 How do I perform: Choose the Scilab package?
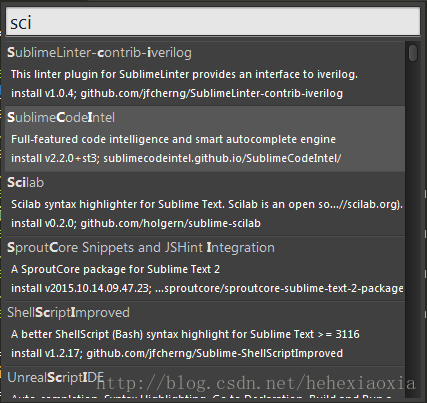pyautogui.click(x=205, y=204)
